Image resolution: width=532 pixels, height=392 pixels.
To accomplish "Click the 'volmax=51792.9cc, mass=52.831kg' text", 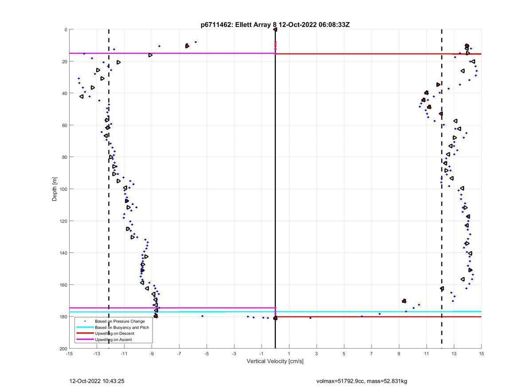I will pos(362,381).
